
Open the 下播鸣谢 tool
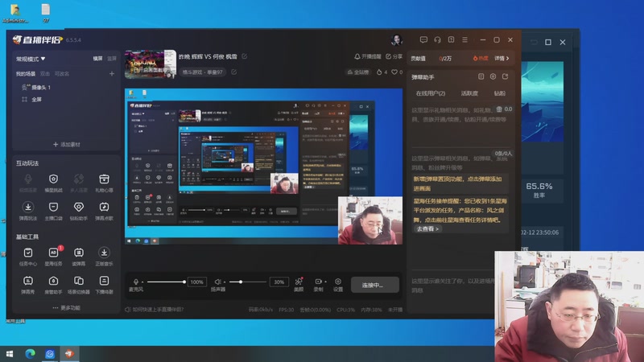pyautogui.click(x=104, y=285)
